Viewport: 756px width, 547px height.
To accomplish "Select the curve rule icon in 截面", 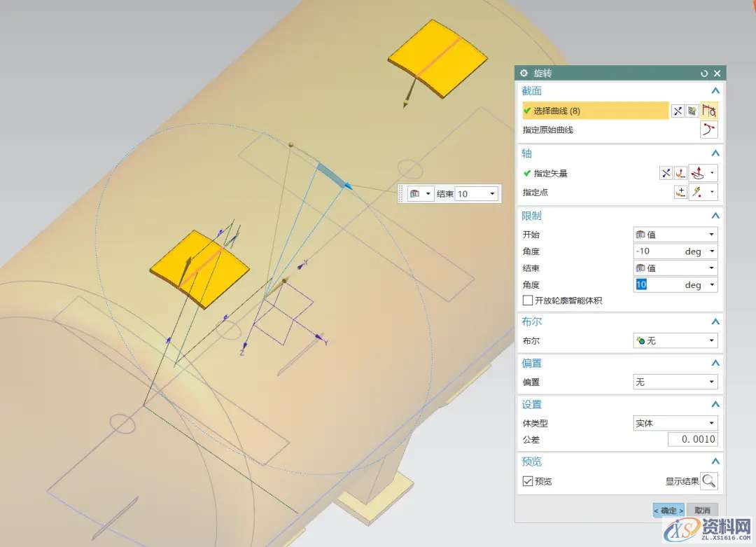I will click(x=709, y=111).
